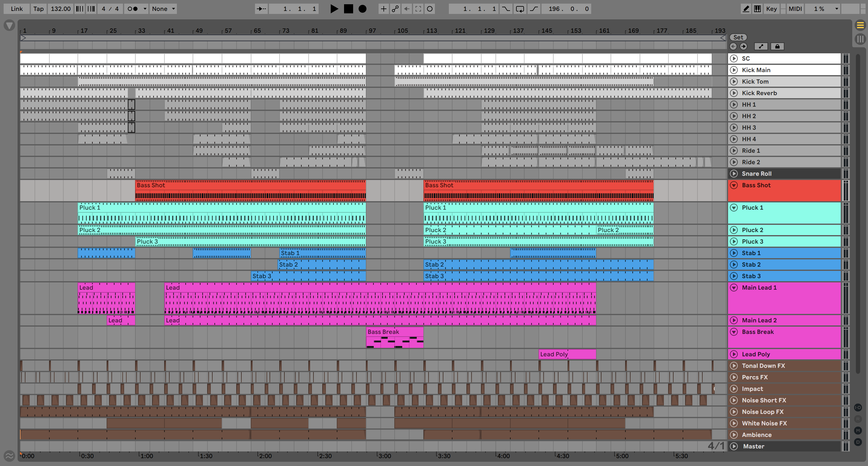Unfold the Kick Main track
Viewport: 868px width, 466px height.
[x=734, y=70]
